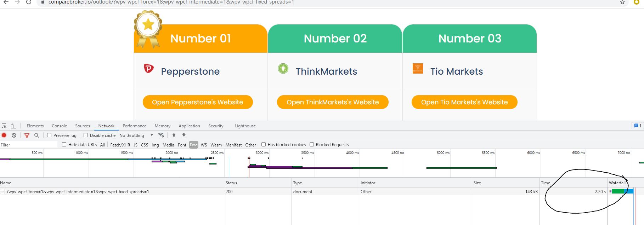
Task: Filter requests by Fetch/XHR
Action: point(120,145)
